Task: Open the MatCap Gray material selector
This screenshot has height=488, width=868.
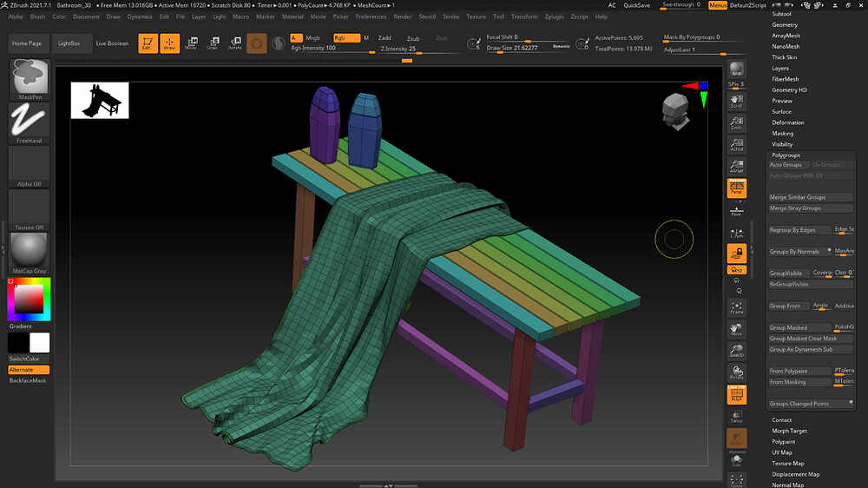Action: (x=30, y=254)
